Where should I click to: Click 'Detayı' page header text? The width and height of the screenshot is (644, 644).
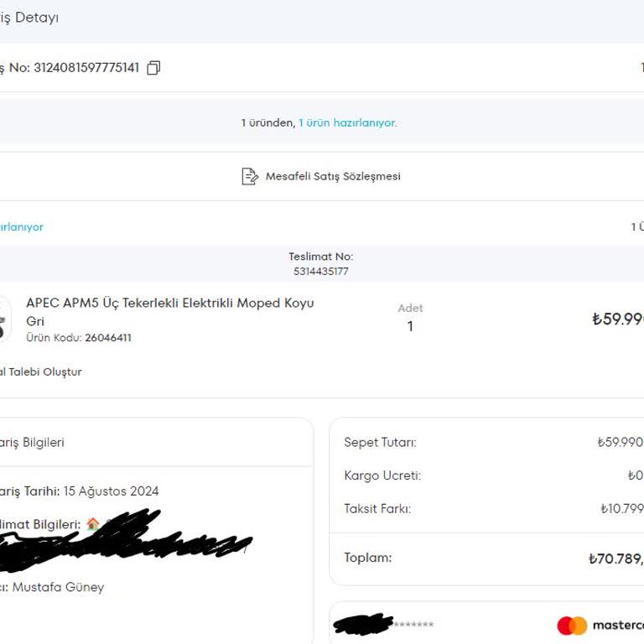click(37, 18)
